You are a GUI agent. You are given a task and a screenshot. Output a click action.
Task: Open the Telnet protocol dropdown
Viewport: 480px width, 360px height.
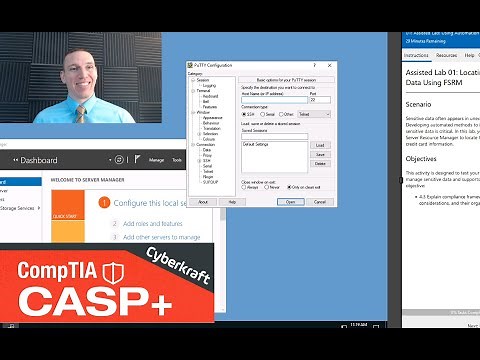(x=314, y=114)
